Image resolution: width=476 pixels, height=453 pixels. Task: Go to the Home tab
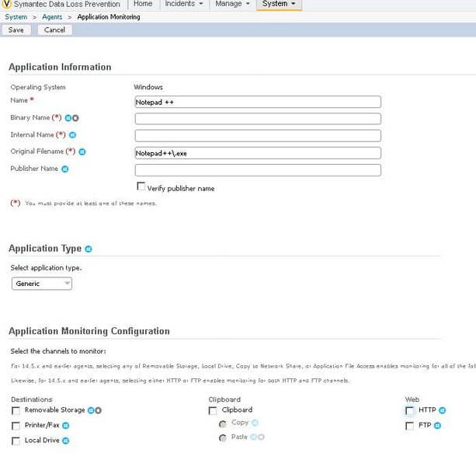(143, 4)
